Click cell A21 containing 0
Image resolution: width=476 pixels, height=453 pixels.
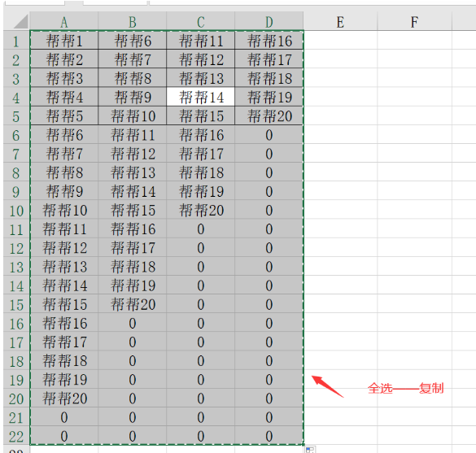pyautogui.click(x=64, y=417)
